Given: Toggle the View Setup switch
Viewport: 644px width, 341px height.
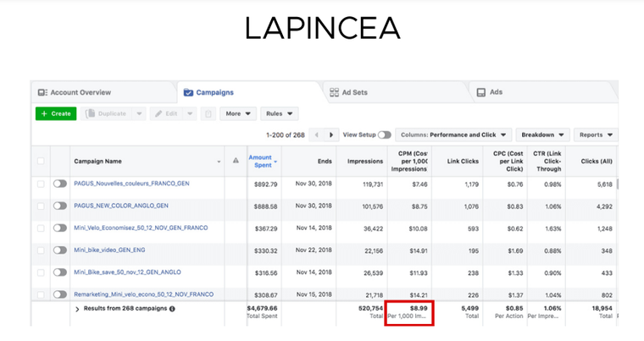Looking at the screenshot, I should click(385, 135).
